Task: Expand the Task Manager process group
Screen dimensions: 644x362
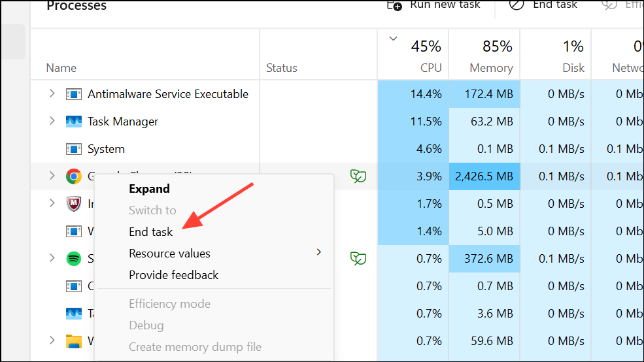Action: [52, 122]
